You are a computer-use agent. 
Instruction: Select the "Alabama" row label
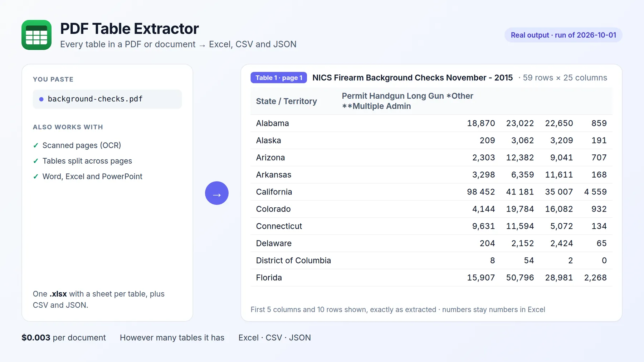(x=273, y=123)
